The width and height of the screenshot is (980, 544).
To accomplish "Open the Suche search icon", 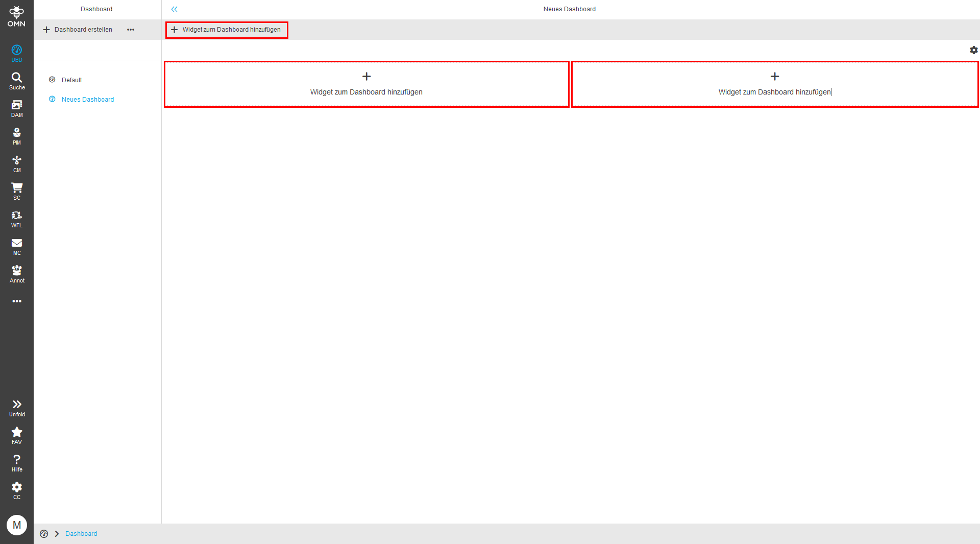I will [x=17, y=80].
